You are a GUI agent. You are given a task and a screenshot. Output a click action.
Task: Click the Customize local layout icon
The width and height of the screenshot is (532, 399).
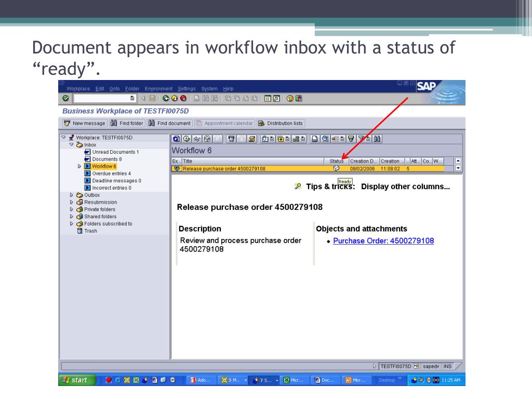299,98
